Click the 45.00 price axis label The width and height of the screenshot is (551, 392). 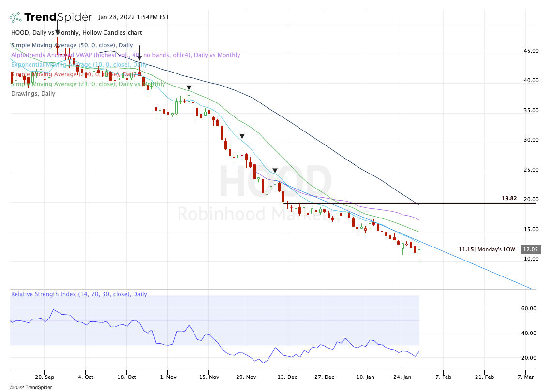pyautogui.click(x=531, y=51)
